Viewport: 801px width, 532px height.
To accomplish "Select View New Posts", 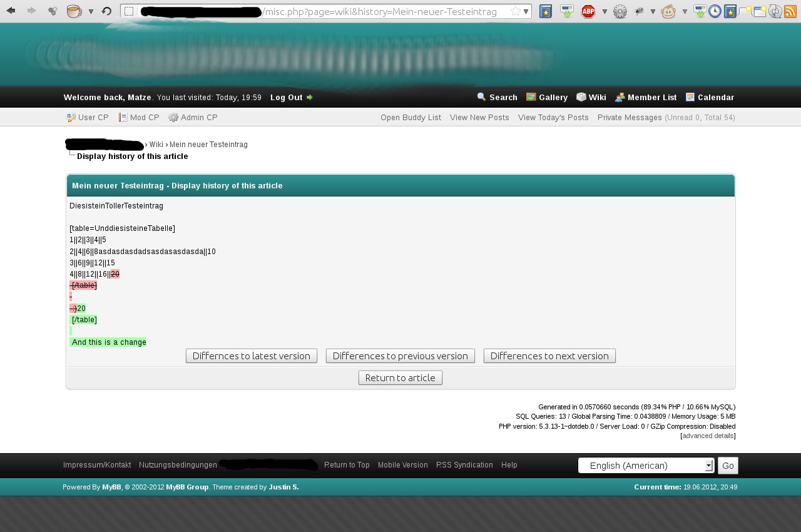I will [479, 118].
